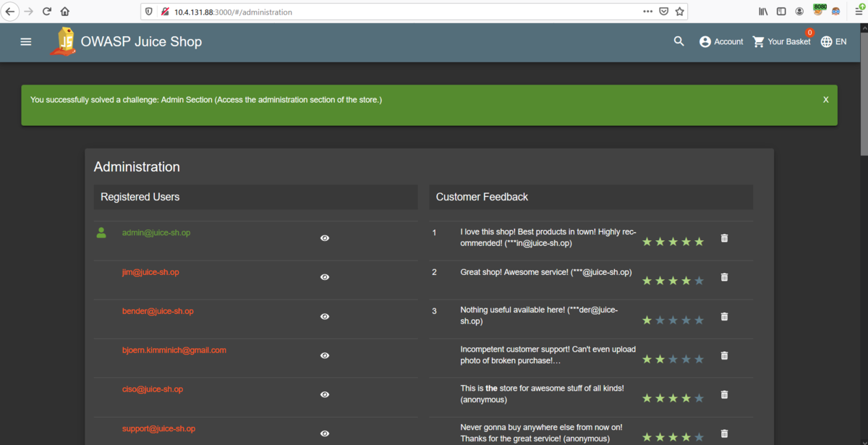The width and height of the screenshot is (868, 445).
Task: Open the search magnifier icon
Action: click(678, 41)
